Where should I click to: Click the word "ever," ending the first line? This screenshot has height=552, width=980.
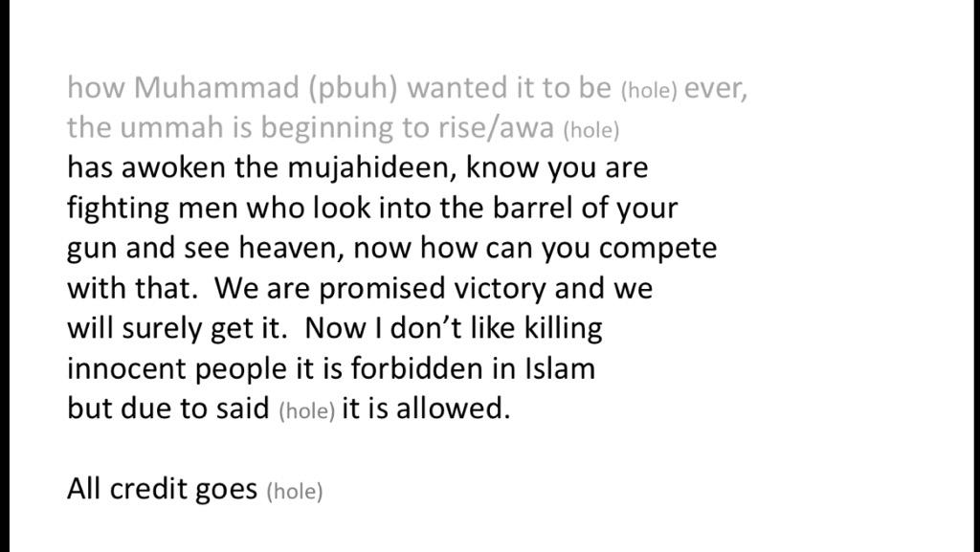pyautogui.click(x=716, y=89)
